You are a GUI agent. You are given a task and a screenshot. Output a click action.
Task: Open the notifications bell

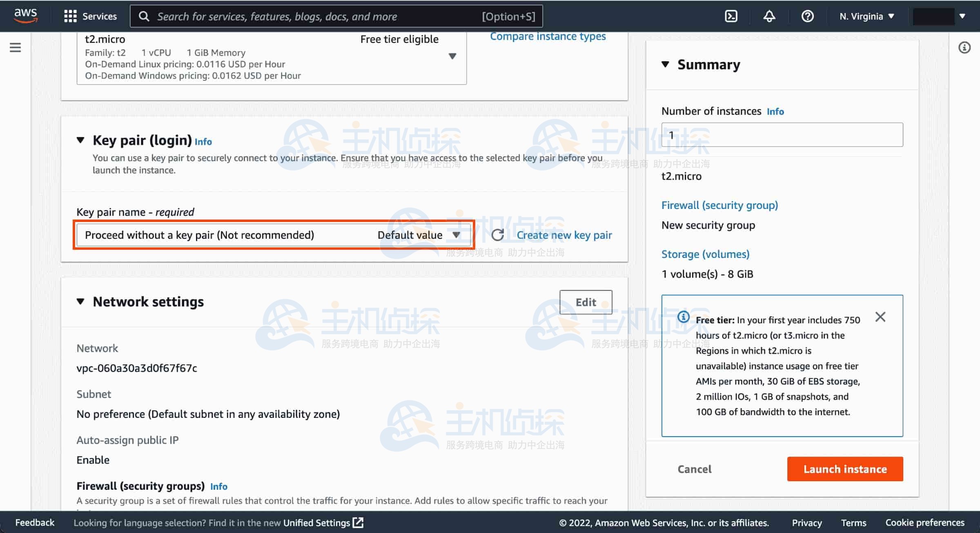point(769,16)
